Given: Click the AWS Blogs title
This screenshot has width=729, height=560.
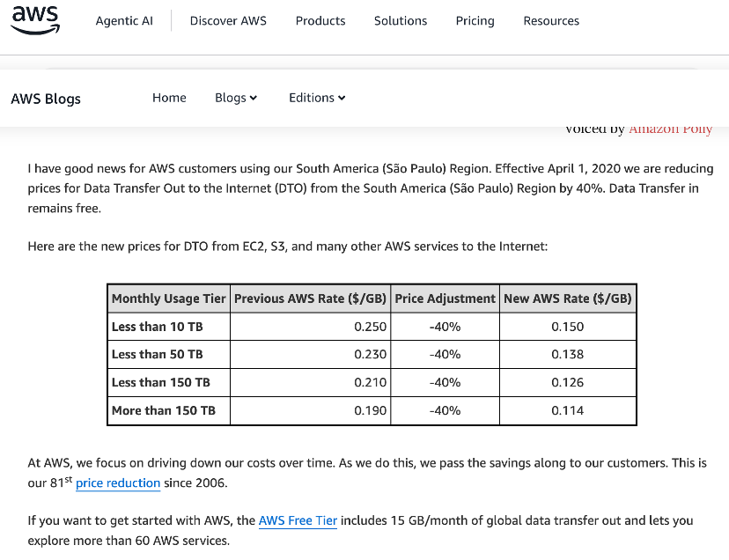Looking at the screenshot, I should click(x=46, y=99).
